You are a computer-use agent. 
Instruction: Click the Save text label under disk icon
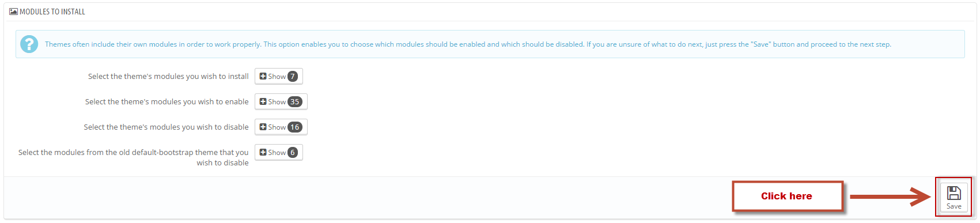tap(954, 206)
